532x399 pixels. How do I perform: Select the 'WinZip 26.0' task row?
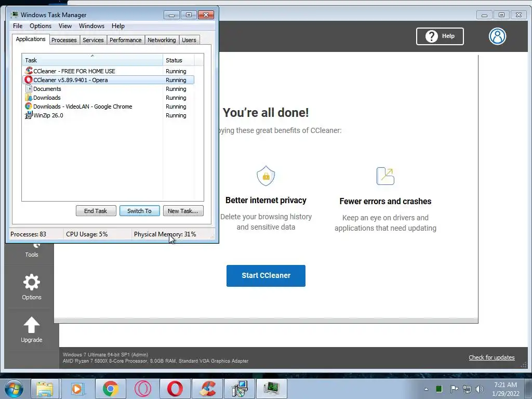pos(108,115)
